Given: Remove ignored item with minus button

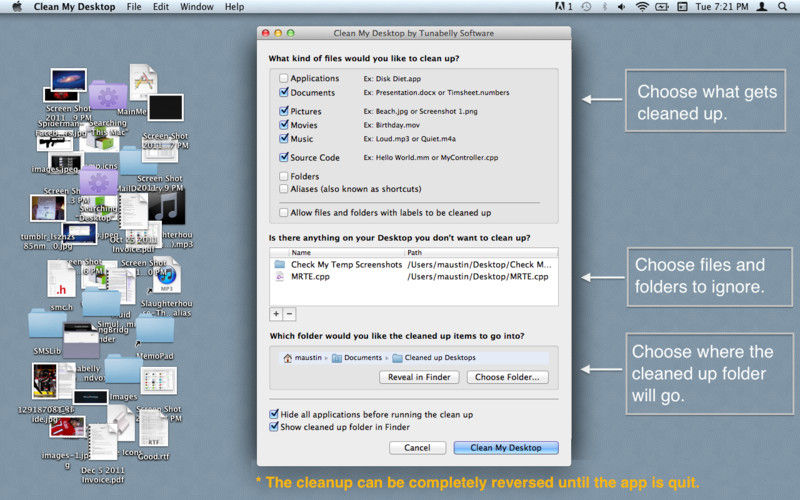Looking at the screenshot, I should 289,314.
